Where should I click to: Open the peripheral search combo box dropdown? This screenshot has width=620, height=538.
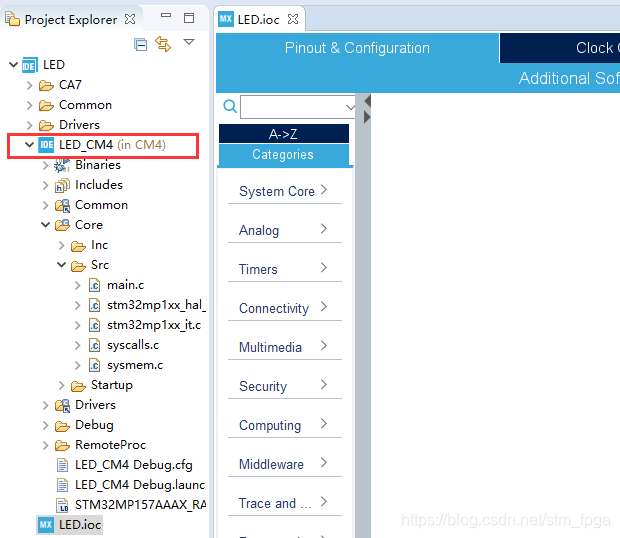350,107
